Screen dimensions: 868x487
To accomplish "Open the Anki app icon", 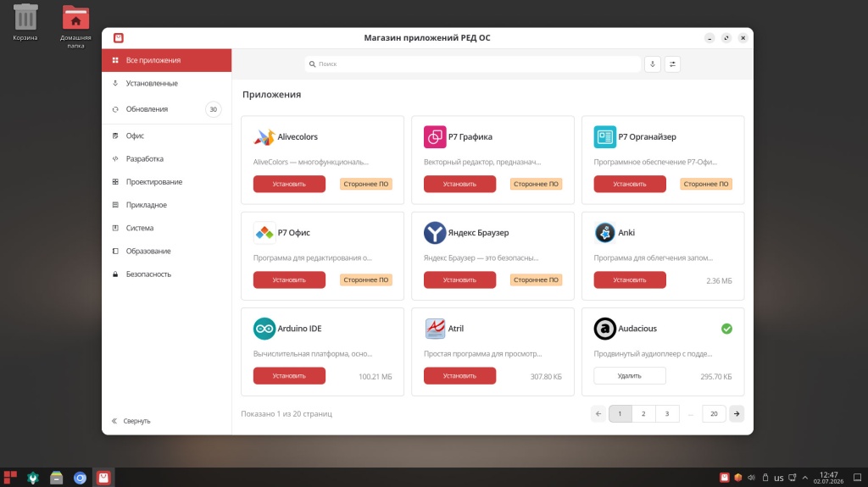I will (x=604, y=232).
